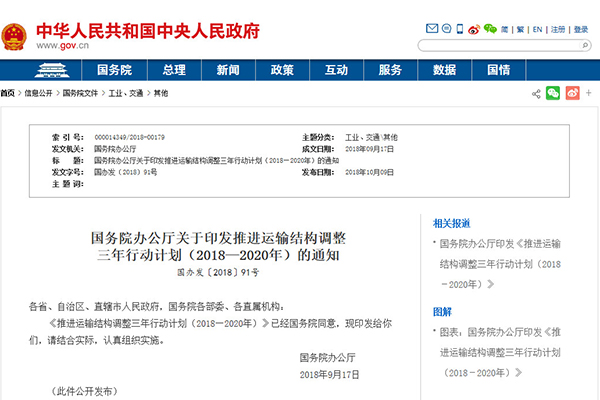Viewport: 600px width, 400px height.
Task: Select the 主题分类 value 工业、交通\其他
Action: 371,137
